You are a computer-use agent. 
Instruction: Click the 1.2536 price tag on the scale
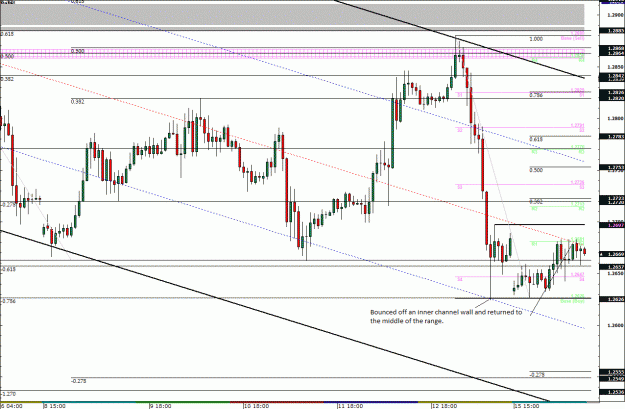pos(612,392)
